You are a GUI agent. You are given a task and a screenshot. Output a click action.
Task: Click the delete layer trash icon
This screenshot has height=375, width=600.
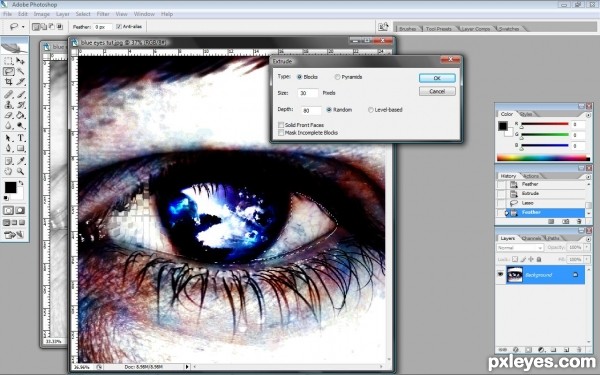coord(579,349)
